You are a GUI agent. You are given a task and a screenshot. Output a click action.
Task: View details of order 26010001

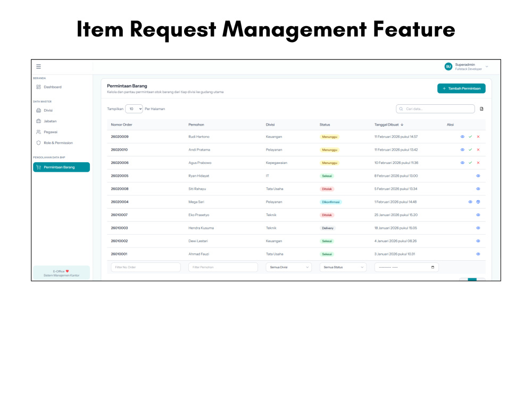(x=478, y=254)
